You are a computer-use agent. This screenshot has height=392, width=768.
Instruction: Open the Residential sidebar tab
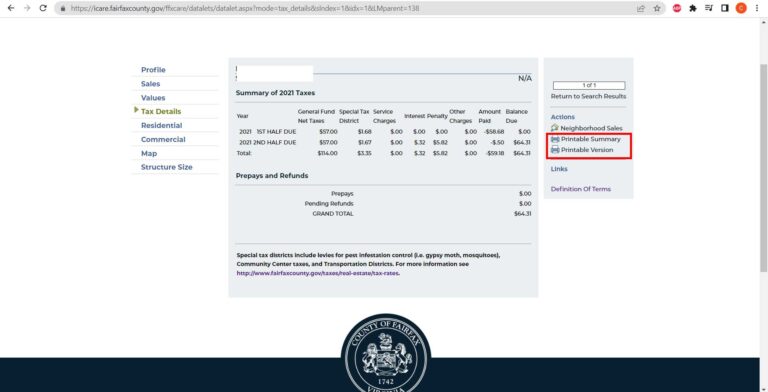tap(161, 125)
